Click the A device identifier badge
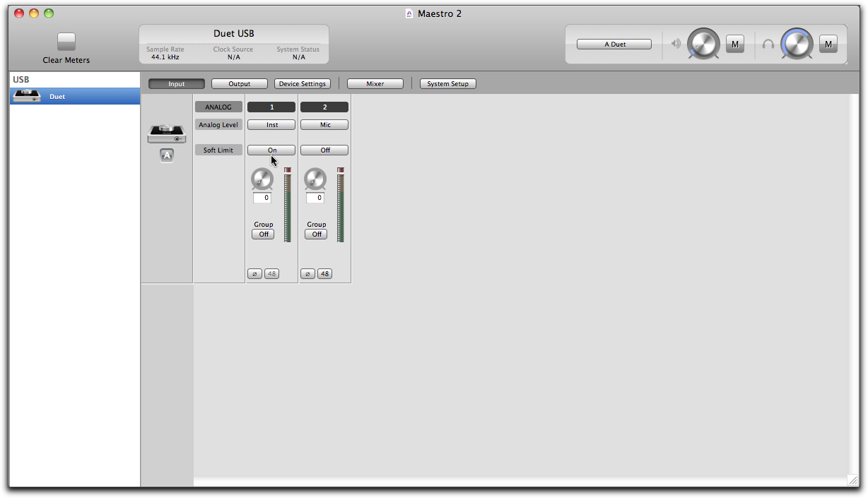Viewport: 868px width, 498px height. [167, 155]
